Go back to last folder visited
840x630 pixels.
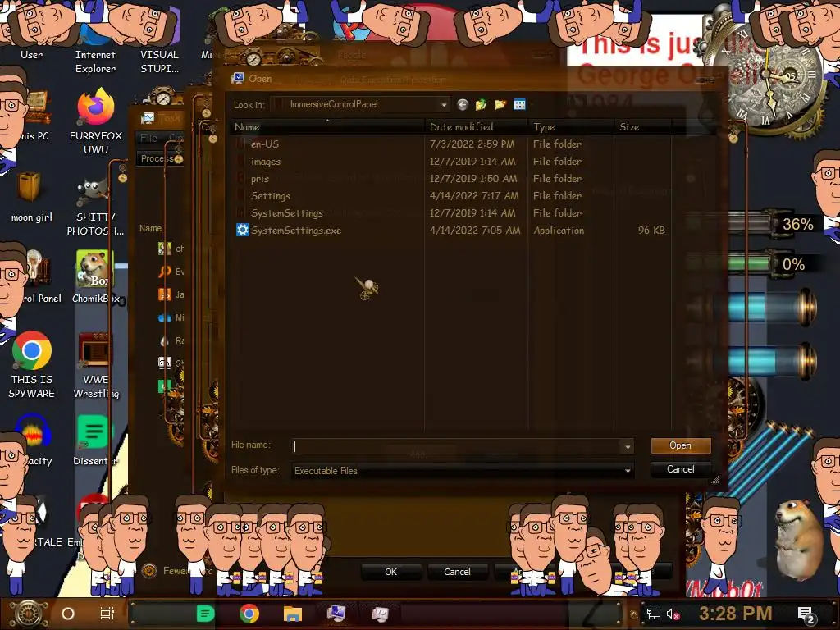coord(463,104)
